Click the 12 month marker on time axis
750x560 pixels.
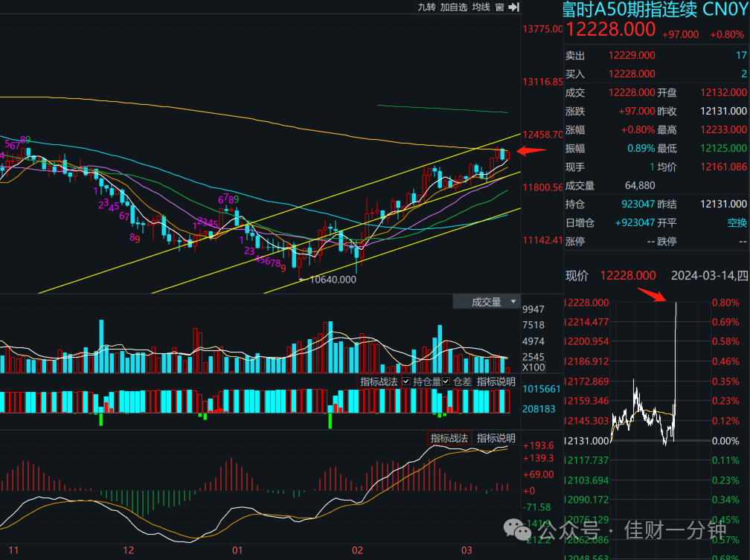coord(128,550)
